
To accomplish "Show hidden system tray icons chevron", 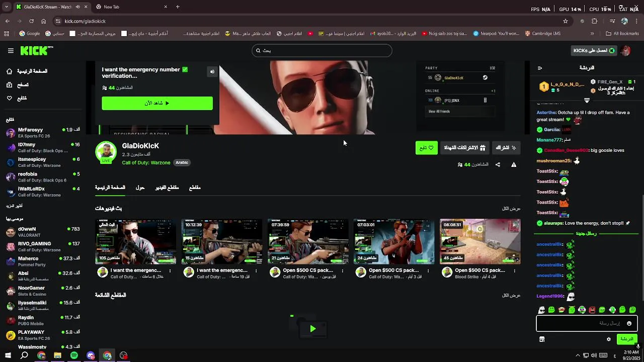I will click(578, 355).
